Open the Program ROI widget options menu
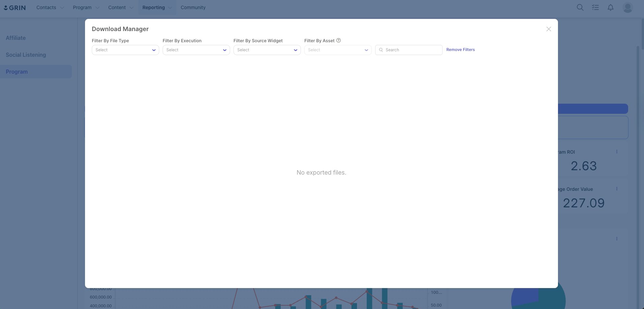The image size is (644, 309). point(617,152)
